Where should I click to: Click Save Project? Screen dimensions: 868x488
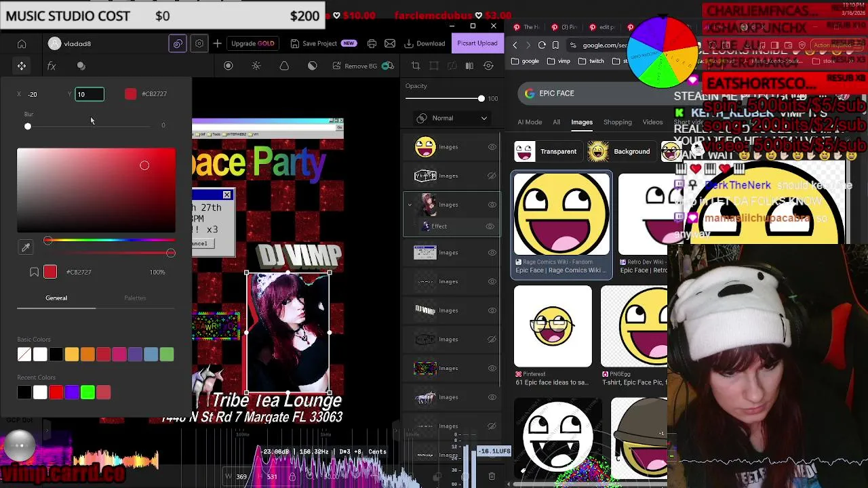(323, 43)
